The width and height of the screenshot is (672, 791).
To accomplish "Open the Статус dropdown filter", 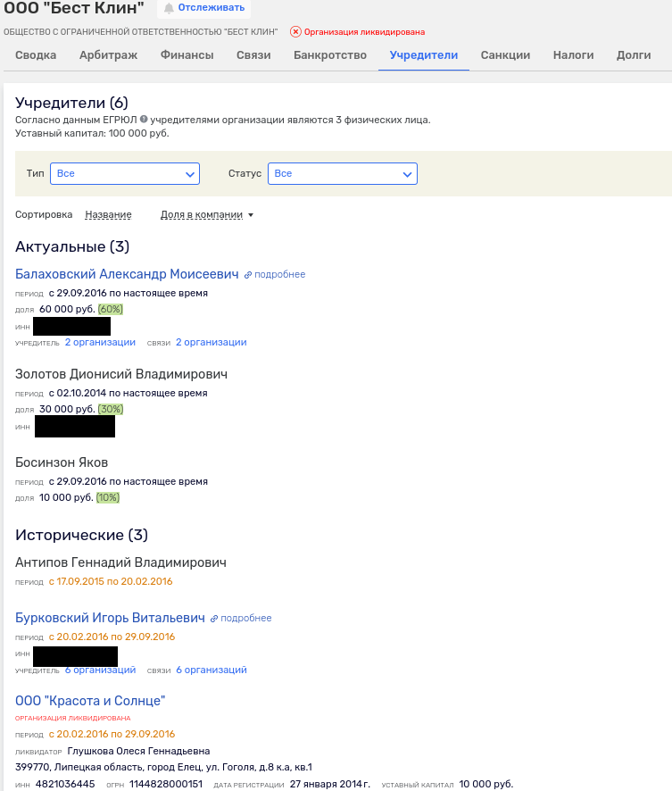I will 343,174.
